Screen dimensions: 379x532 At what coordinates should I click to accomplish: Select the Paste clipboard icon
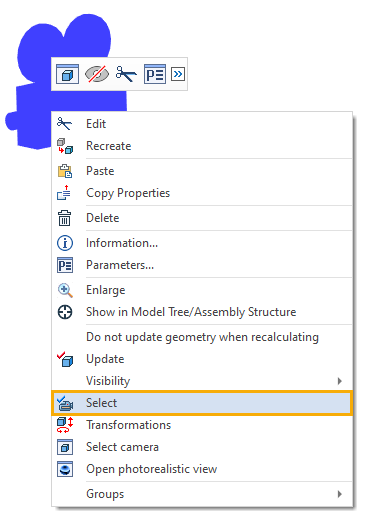pos(65,171)
